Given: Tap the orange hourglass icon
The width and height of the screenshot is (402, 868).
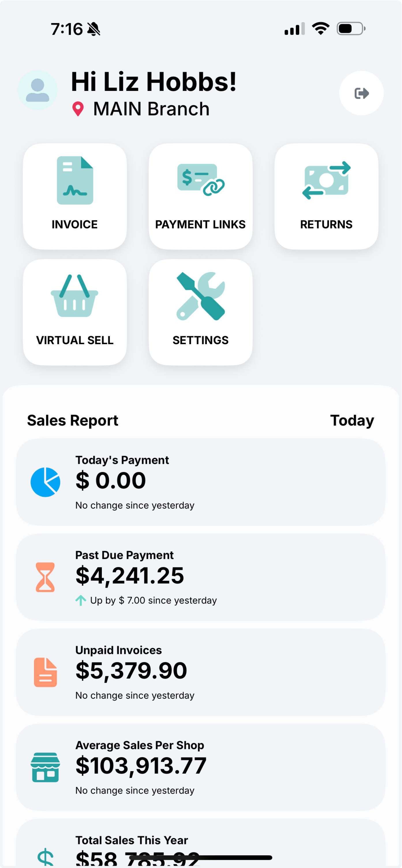Looking at the screenshot, I should (45, 577).
